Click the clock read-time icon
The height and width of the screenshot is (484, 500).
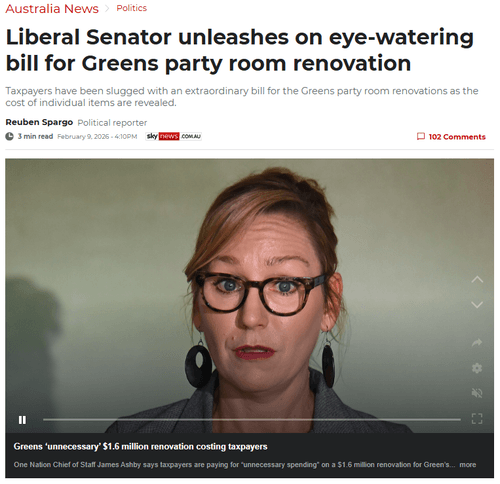coord(10,136)
